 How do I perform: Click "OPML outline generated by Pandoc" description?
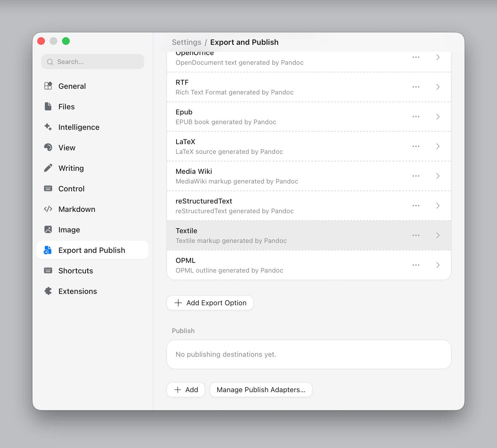tap(229, 270)
